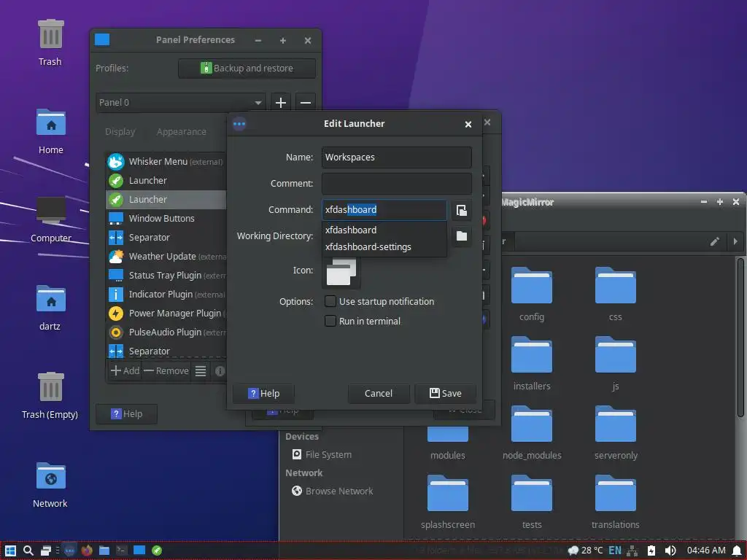
Task: Click the item info icon in Panel Preferences
Action: click(220, 370)
